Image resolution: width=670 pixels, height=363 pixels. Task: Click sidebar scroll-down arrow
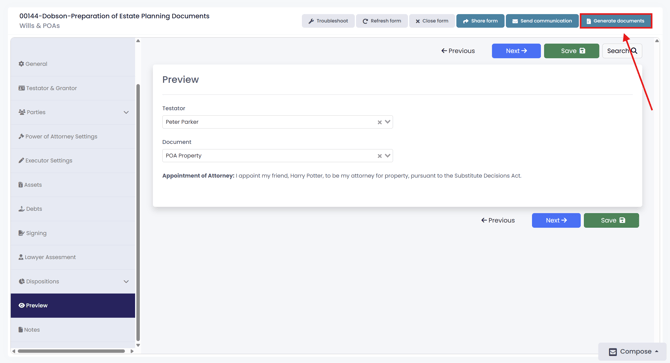pos(138,345)
